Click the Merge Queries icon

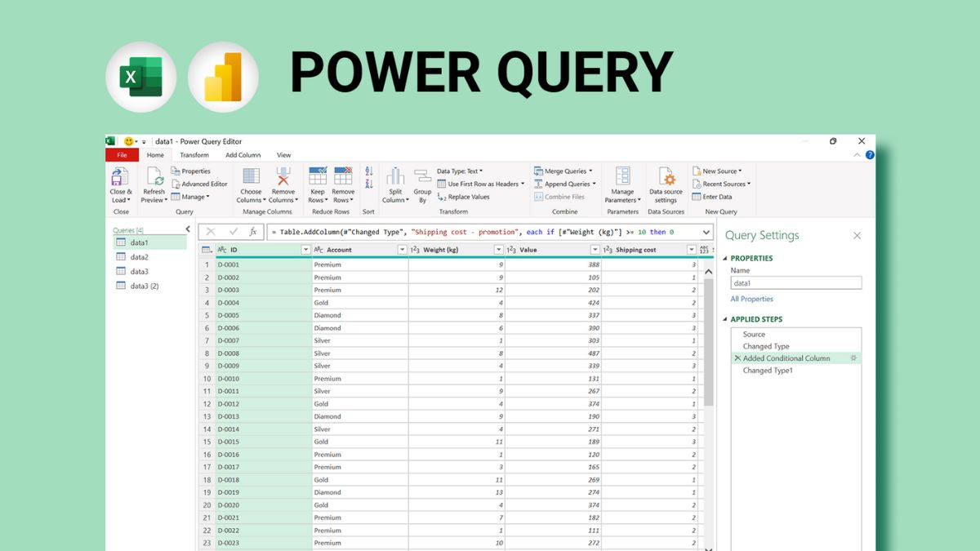(563, 171)
